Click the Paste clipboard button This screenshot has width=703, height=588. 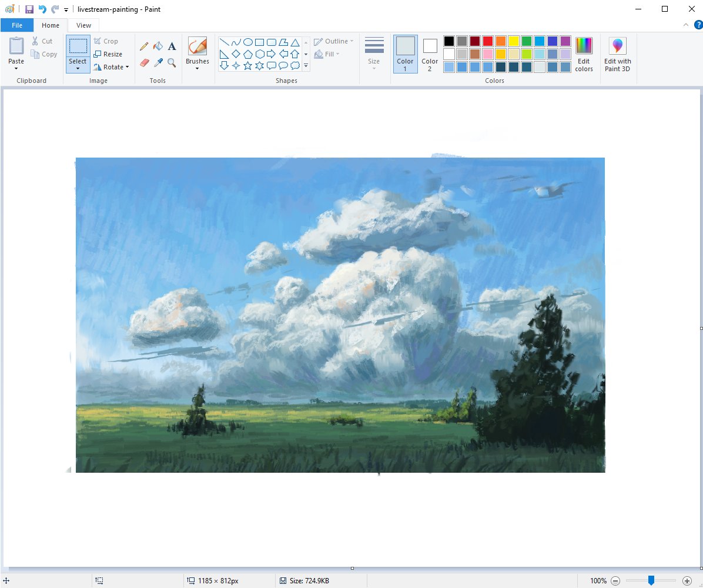coord(16,50)
